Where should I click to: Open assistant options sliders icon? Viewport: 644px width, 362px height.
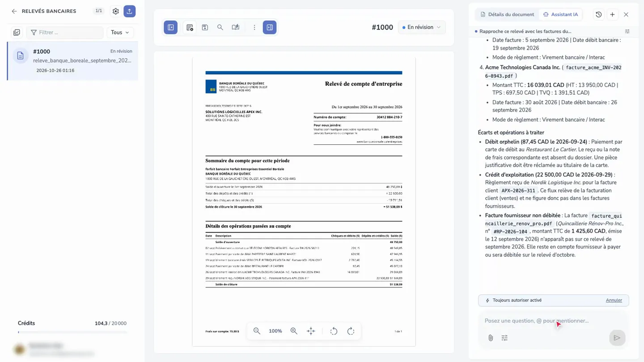(x=504, y=338)
